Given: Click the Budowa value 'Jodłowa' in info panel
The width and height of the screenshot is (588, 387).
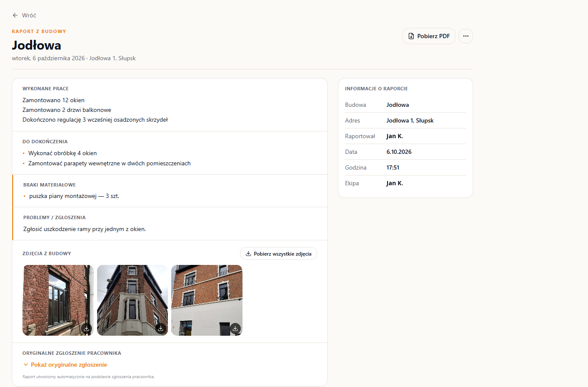Looking at the screenshot, I should point(398,105).
